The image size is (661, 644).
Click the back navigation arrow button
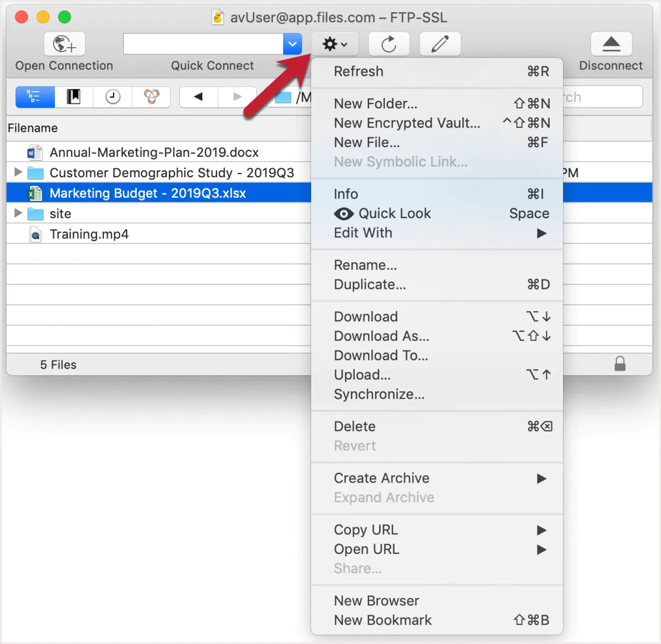click(199, 97)
